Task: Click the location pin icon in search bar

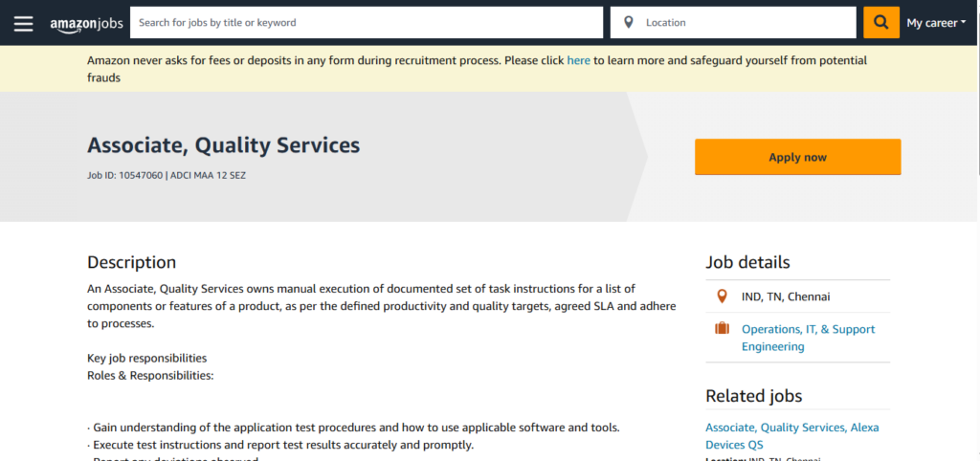Action: click(629, 23)
